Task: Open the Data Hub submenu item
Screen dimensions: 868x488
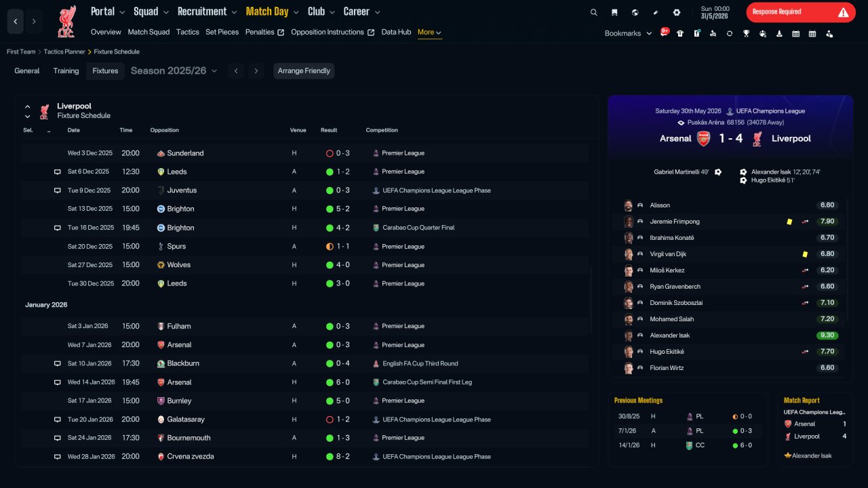Action: (x=396, y=32)
